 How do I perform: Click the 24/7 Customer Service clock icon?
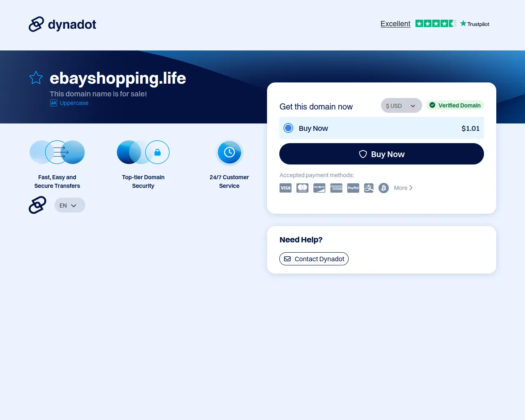point(229,152)
